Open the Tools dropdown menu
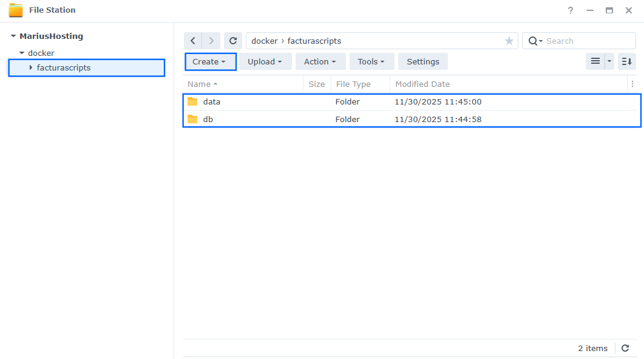This screenshot has height=359, width=644. 371,61
